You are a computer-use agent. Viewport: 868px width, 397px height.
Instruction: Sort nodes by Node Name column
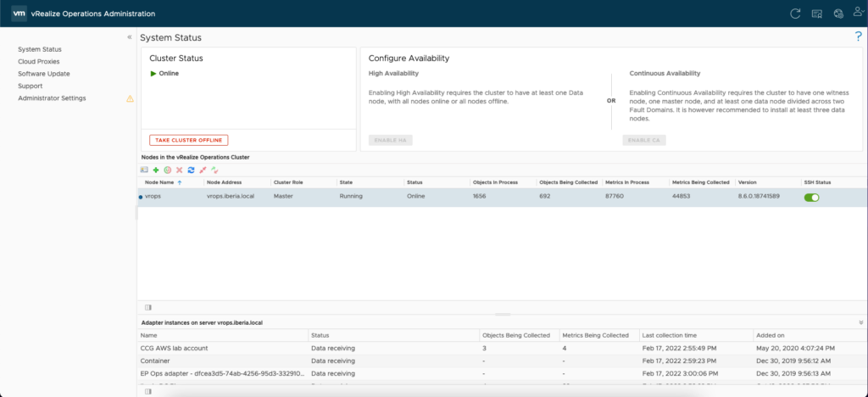pyautogui.click(x=159, y=182)
